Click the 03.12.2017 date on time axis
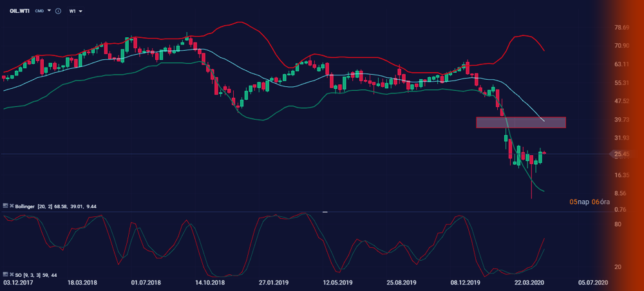 coord(17,283)
